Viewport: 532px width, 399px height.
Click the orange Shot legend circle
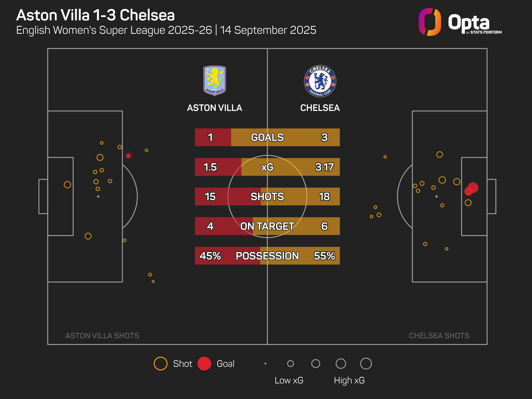click(160, 363)
